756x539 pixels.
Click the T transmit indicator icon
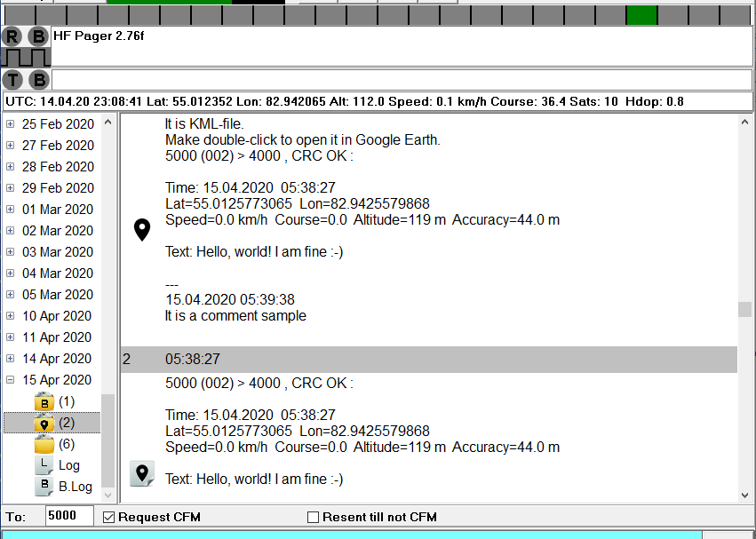pyautogui.click(x=12, y=80)
